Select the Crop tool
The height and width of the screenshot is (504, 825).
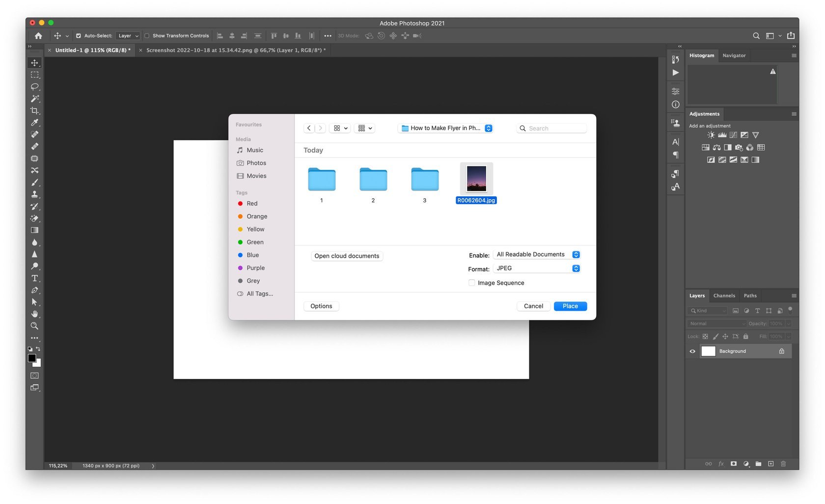click(x=34, y=110)
